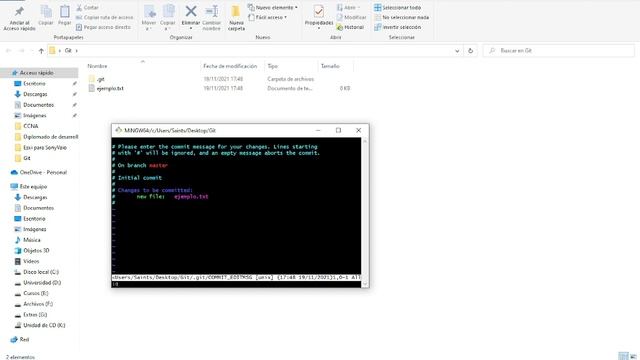Open Objetos 3D under Este equipo
640x360 pixels.
pos(36,251)
